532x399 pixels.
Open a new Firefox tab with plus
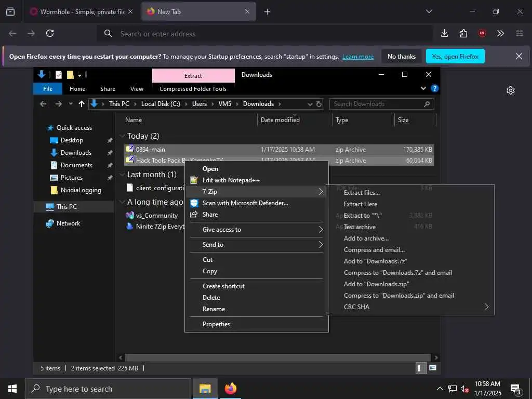click(x=268, y=12)
